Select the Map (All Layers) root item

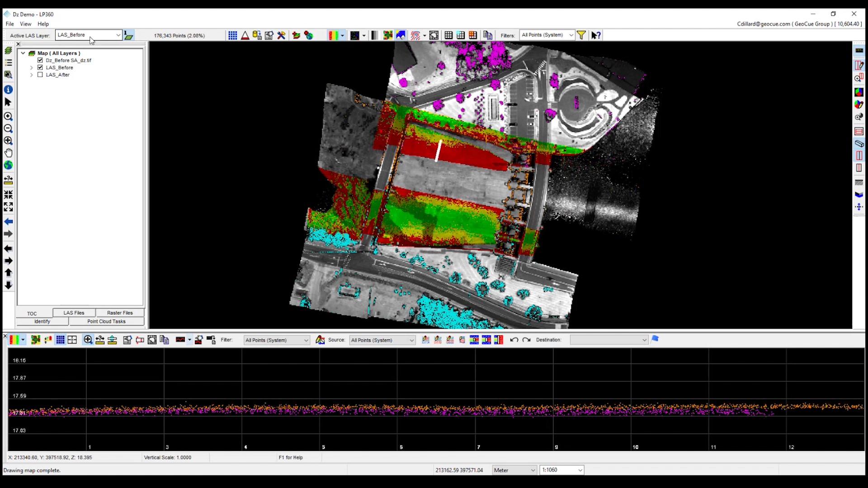point(59,53)
